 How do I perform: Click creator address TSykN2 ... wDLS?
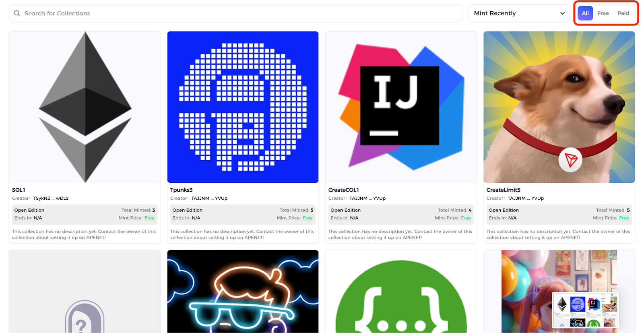[x=51, y=198]
